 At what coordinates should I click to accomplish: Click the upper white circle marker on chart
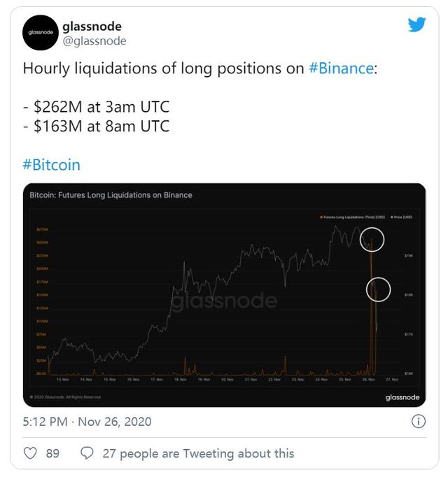point(372,240)
